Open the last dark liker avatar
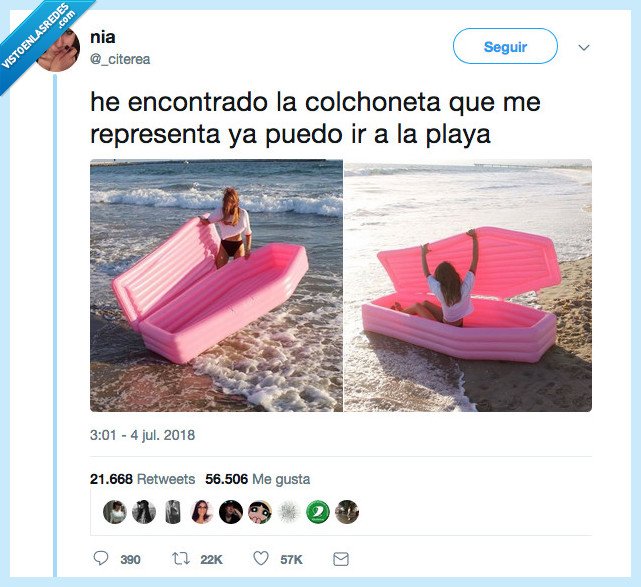Image resolution: width=641 pixels, height=587 pixels. click(x=347, y=512)
